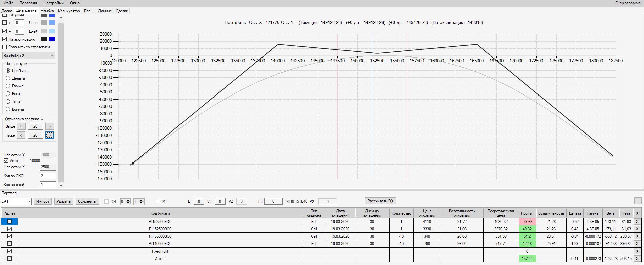
Task: Select the Вега radio button
Action: [8, 94]
